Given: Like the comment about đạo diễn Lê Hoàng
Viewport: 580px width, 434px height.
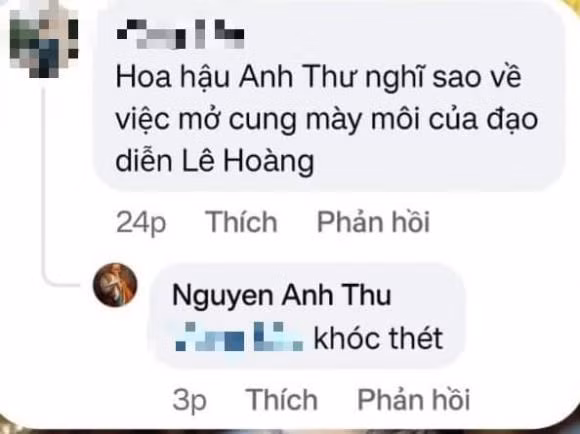Looking at the screenshot, I should coord(241,222).
